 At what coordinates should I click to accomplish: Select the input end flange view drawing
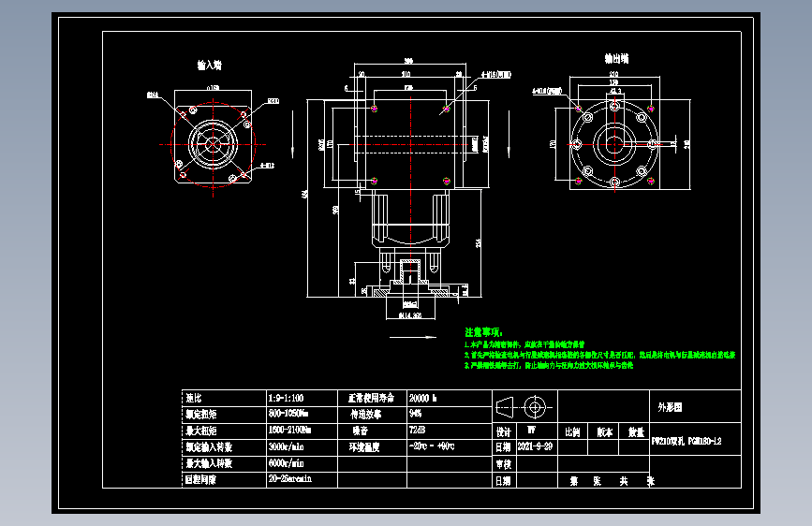[213, 143]
